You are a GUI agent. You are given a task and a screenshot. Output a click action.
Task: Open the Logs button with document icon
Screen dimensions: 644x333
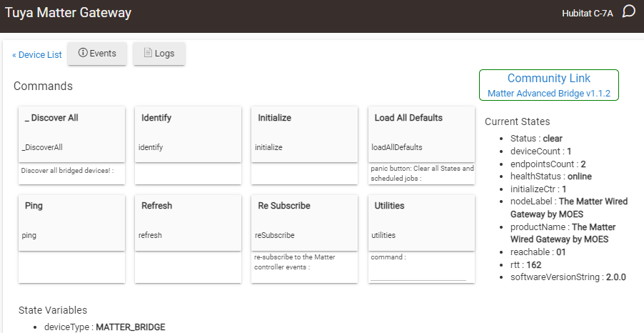159,54
